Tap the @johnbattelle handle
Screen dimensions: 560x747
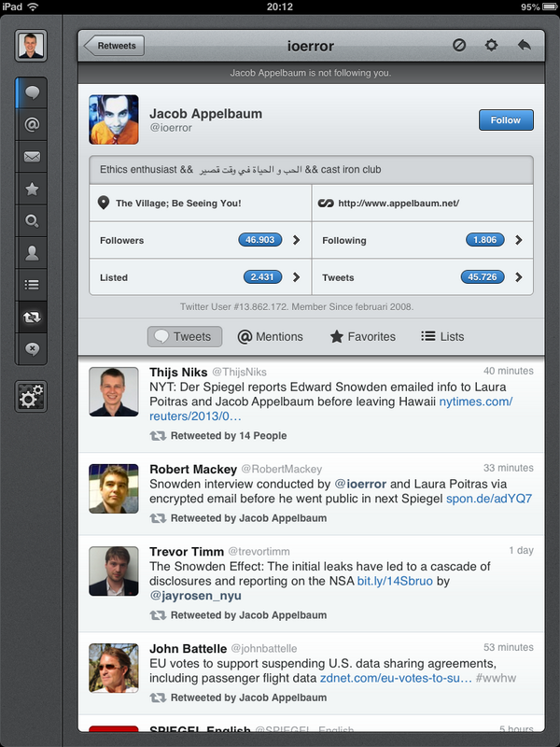pyautogui.click(x=264, y=649)
